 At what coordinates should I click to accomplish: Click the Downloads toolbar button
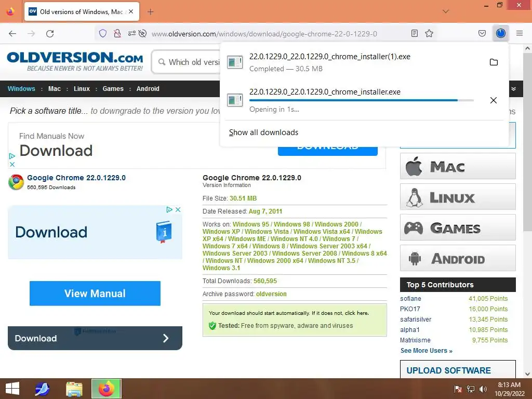pyautogui.click(x=501, y=33)
